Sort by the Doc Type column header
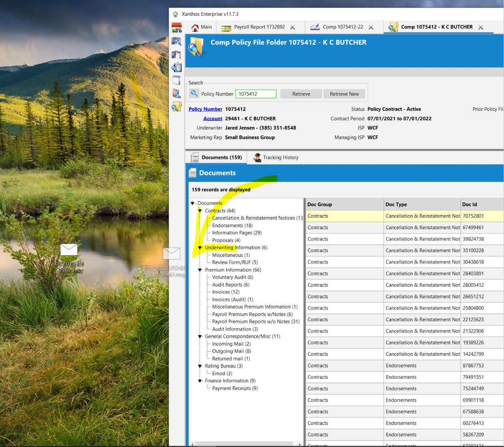 (422, 204)
